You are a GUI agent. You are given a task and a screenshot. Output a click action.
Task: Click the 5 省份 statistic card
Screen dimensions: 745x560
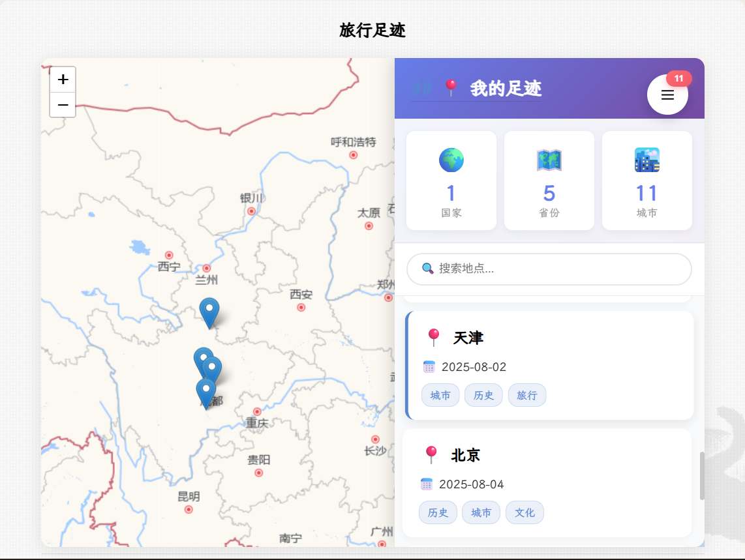coord(549,181)
